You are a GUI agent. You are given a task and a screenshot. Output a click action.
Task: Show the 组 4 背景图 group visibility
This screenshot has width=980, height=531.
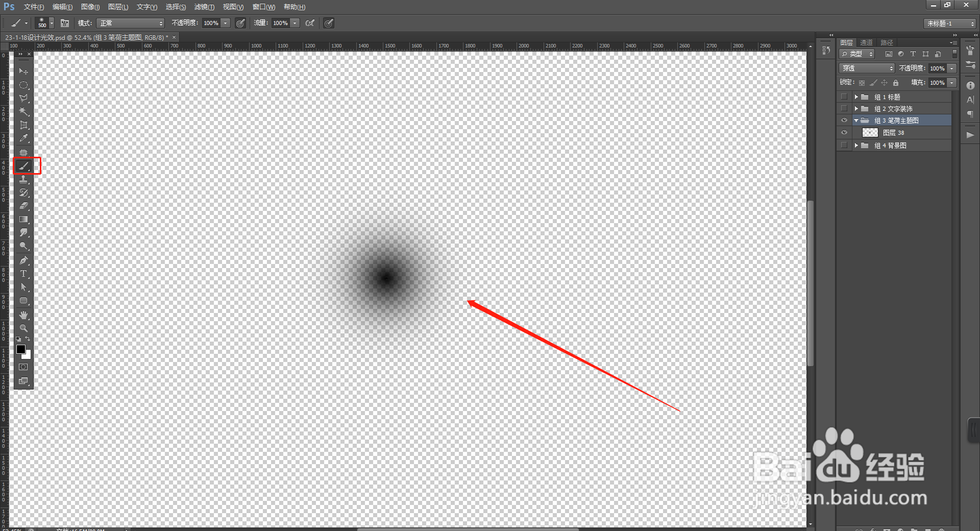coord(844,145)
